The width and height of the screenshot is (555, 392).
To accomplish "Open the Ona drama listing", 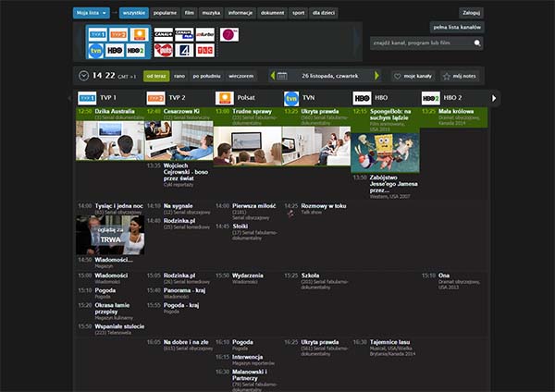I will click(444, 276).
